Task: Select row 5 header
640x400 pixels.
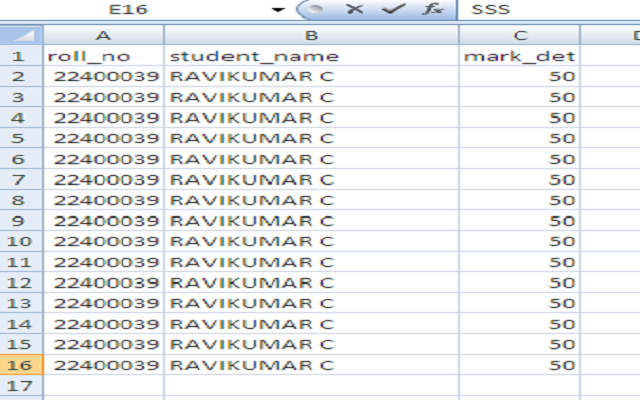Action: tap(21, 138)
